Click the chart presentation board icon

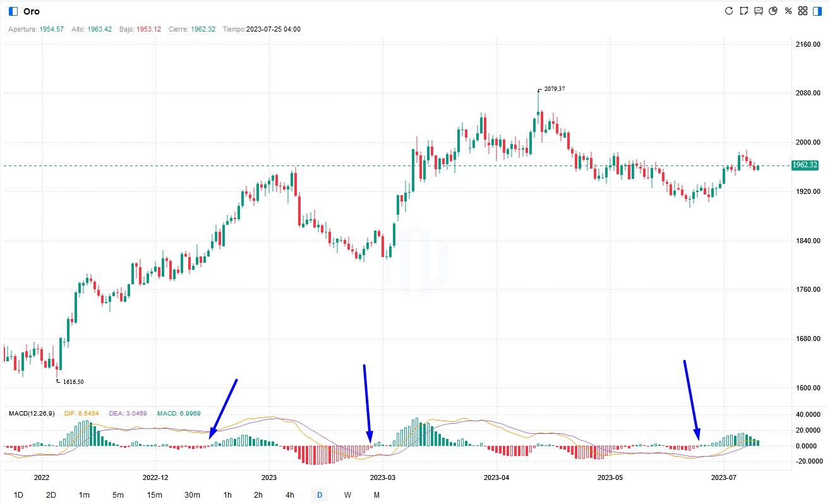click(x=758, y=11)
